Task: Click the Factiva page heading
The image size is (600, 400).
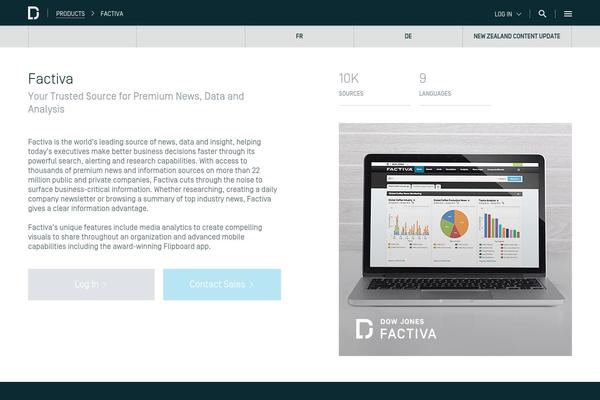Action: [x=51, y=79]
